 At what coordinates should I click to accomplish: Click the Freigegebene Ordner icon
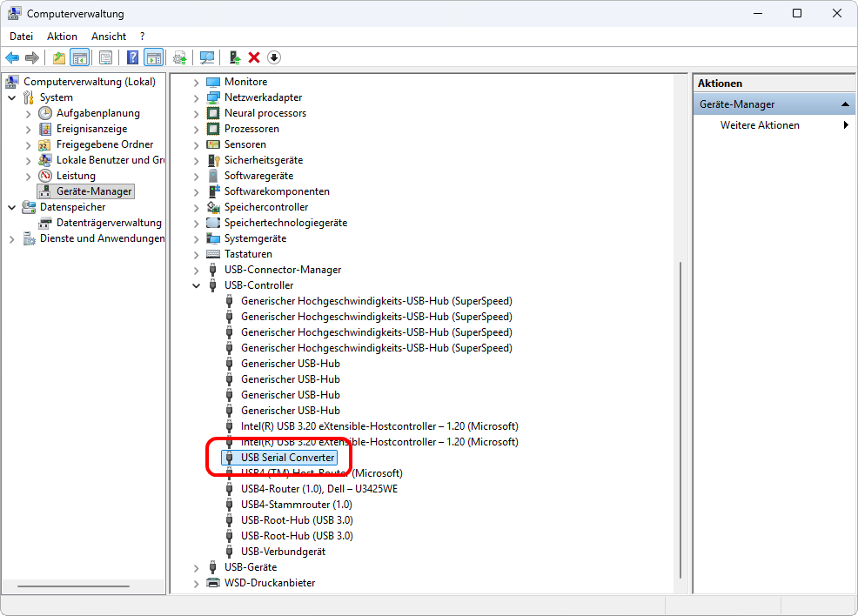pyautogui.click(x=45, y=145)
